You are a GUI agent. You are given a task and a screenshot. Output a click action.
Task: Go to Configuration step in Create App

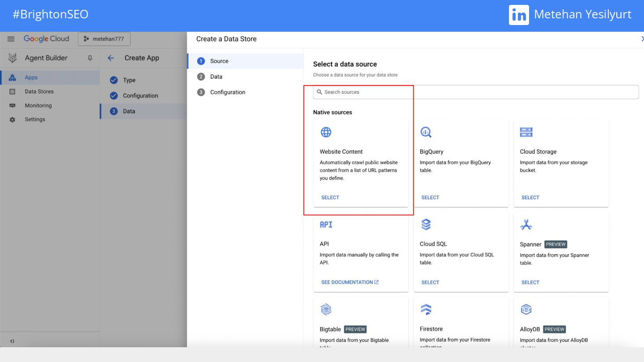pyautogui.click(x=143, y=96)
